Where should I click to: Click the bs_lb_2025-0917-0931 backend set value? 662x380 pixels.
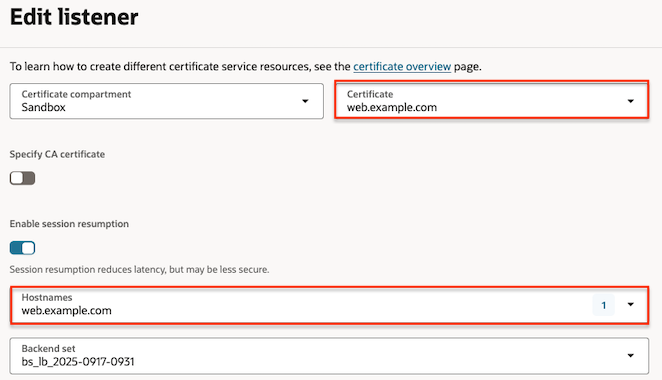(x=78, y=362)
